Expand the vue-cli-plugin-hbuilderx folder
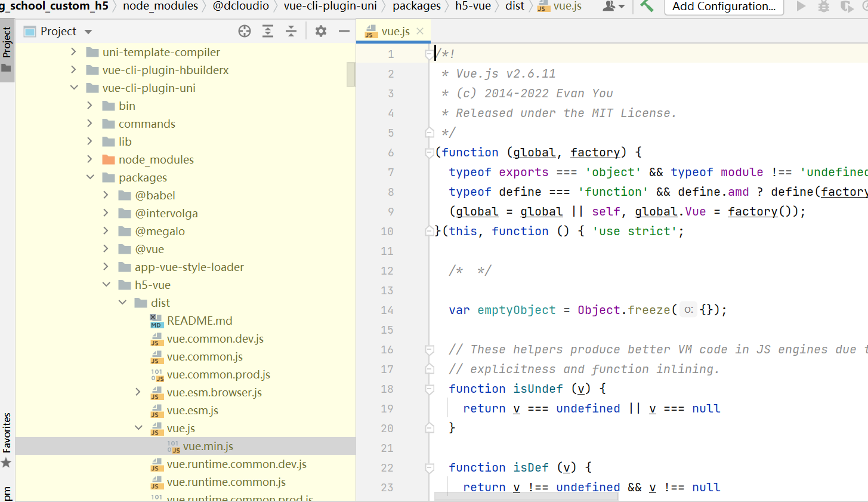This screenshot has width=868, height=502. tap(73, 70)
